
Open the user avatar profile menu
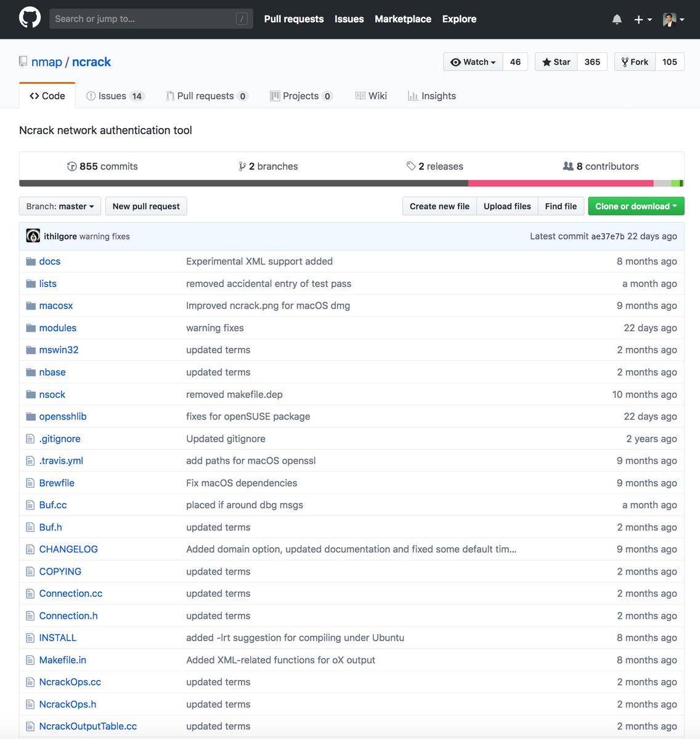674,20
